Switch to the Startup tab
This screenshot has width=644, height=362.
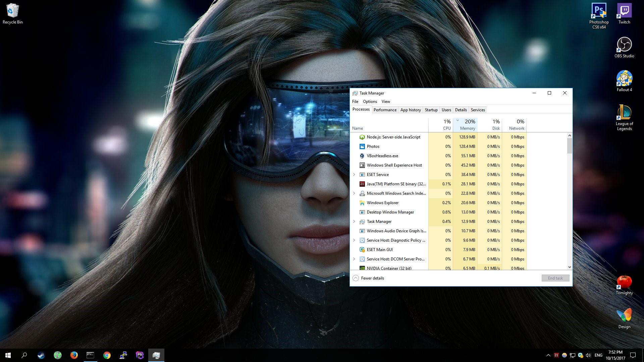coord(431,110)
